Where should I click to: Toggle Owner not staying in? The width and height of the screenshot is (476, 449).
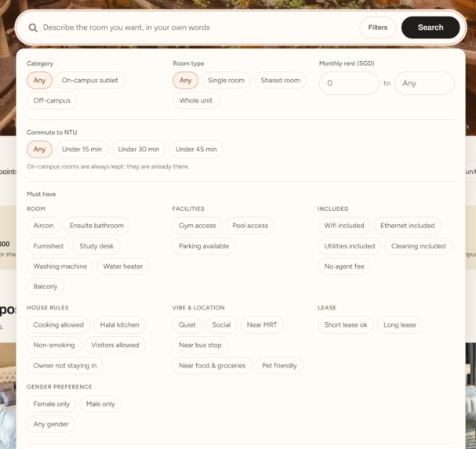click(x=65, y=366)
